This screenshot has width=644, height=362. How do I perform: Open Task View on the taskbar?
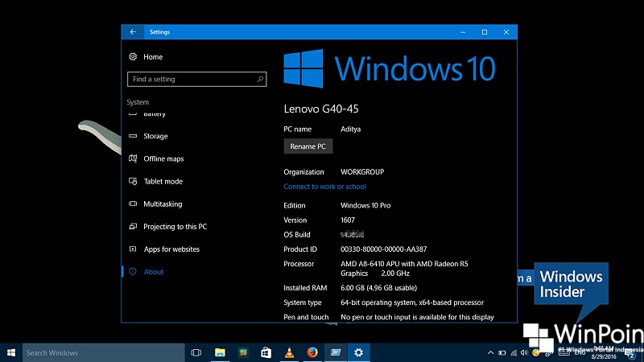coord(196,352)
